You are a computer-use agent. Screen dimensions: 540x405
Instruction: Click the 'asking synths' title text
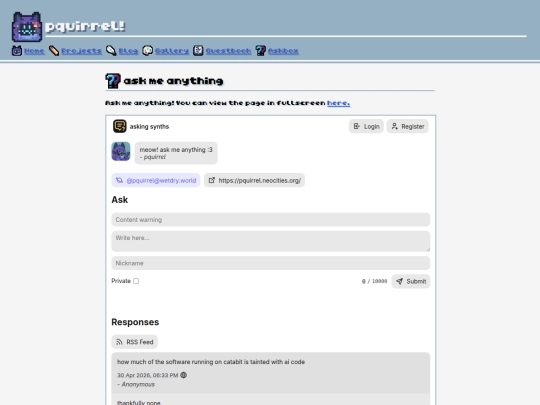tap(149, 126)
